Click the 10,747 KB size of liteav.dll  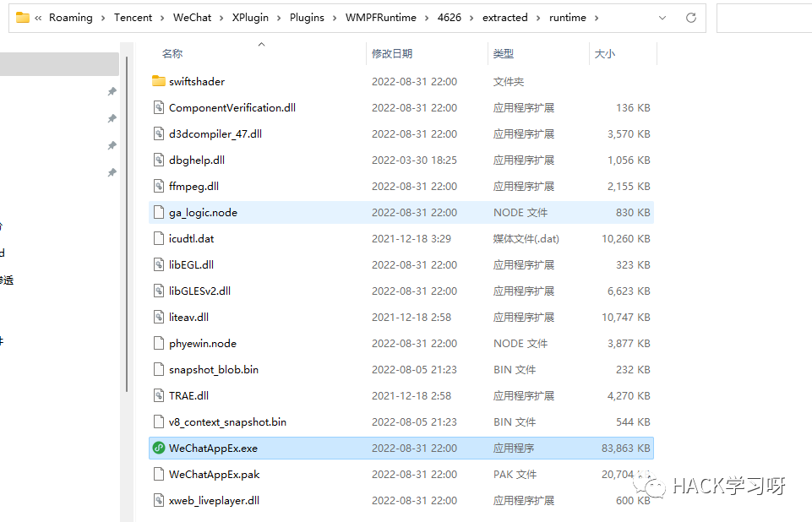(x=625, y=317)
